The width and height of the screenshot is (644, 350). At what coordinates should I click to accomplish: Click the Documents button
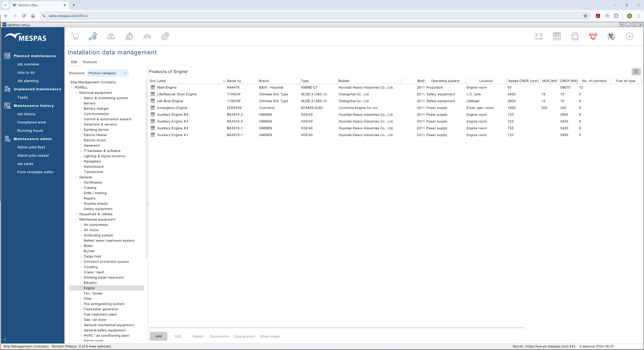coord(219,336)
